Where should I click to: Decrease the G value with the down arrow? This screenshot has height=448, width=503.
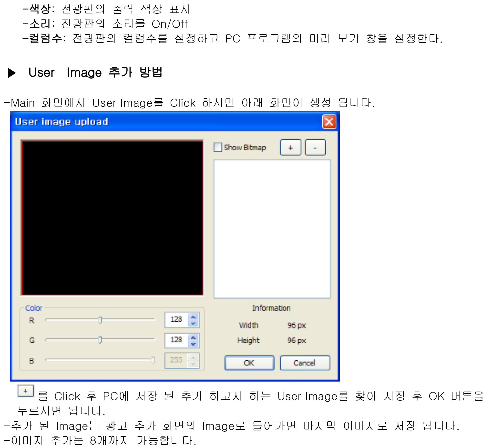click(x=193, y=344)
